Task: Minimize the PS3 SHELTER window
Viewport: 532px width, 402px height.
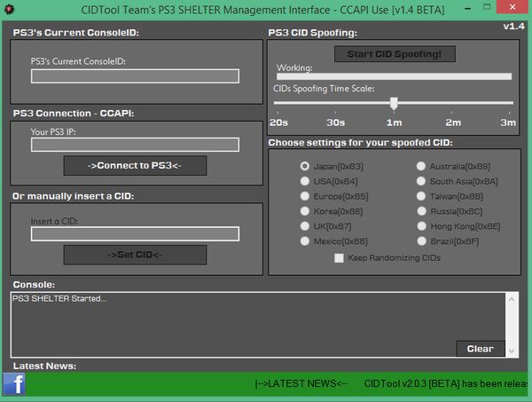Action: point(467,9)
